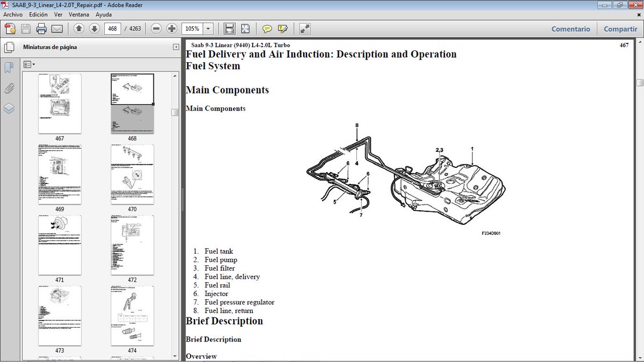Select page 469 thumbnail
Screen dimensions: 644x362
[60, 174]
